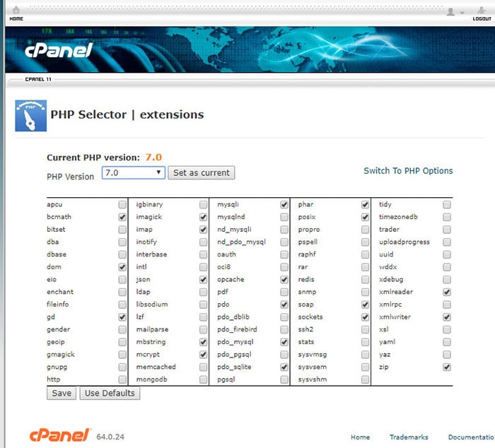Uncheck the phar extension
The width and height of the screenshot is (495, 448).
tap(366, 205)
